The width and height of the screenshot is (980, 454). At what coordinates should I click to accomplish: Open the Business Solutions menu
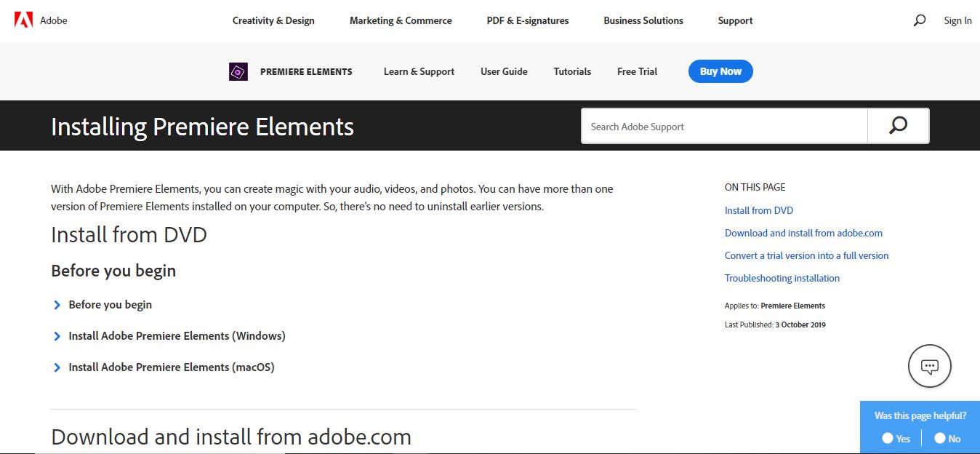click(x=643, y=20)
